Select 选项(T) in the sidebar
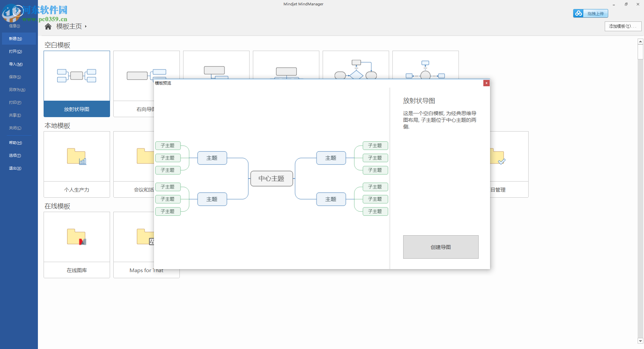 tap(15, 155)
